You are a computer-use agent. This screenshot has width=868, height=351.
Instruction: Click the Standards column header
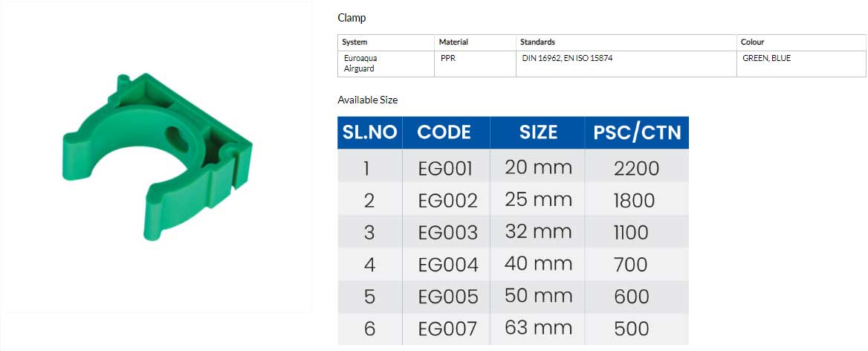click(x=537, y=42)
